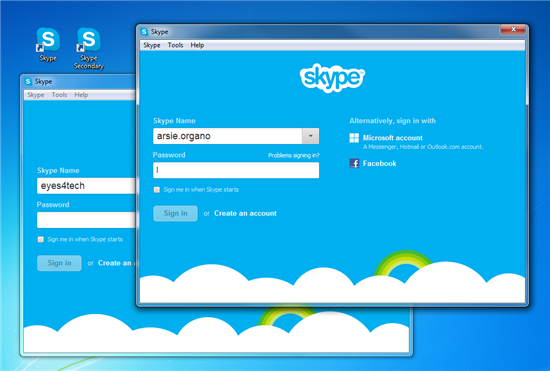Open the Tools menu in back window

pyautogui.click(x=59, y=95)
